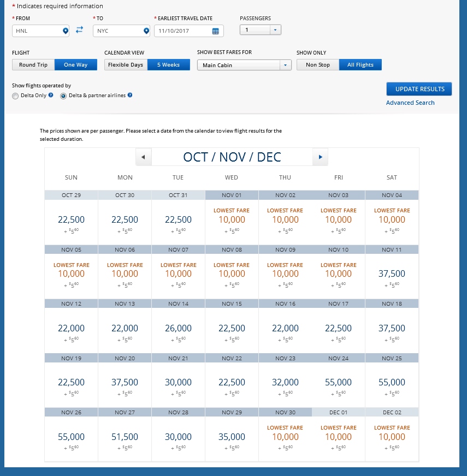Image resolution: width=467 pixels, height=476 pixels.
Task: Click the next month arrow on the calendar
Action: [x=321, y=157]
